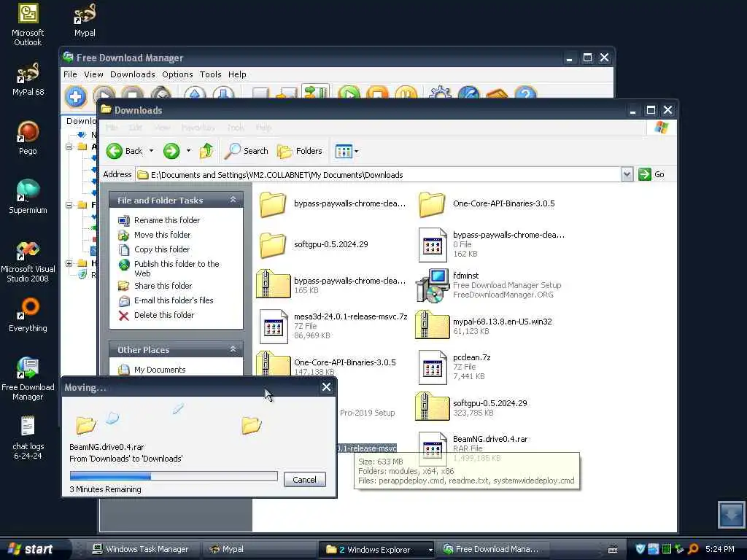Image resolution: width=747 pixels, height=560 pixels.
Task: Select the softgpu-0.5.2024.29 zip archive
Action: click(x=471, y=408)
